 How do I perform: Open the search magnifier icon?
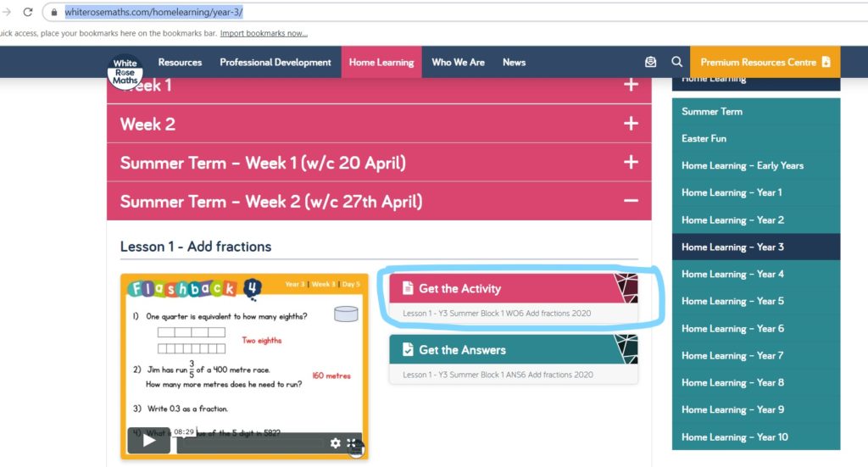click(676, 62)
